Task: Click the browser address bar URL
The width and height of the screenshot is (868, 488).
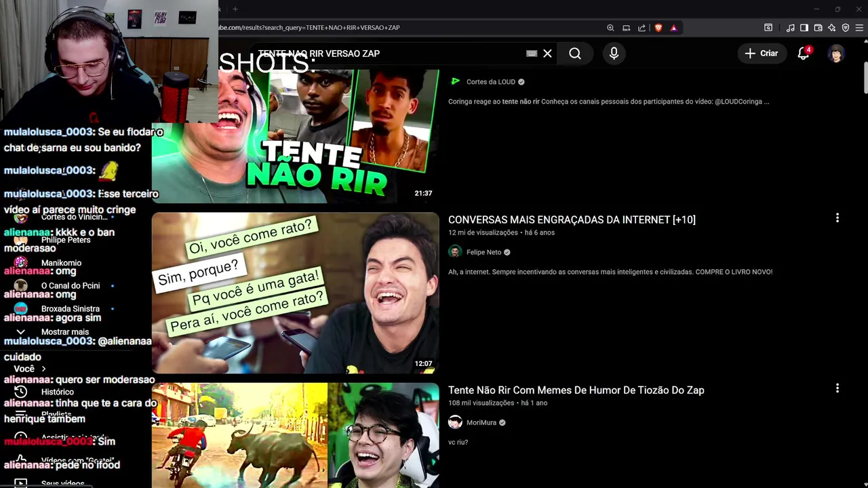Action: tap(309, 28)
